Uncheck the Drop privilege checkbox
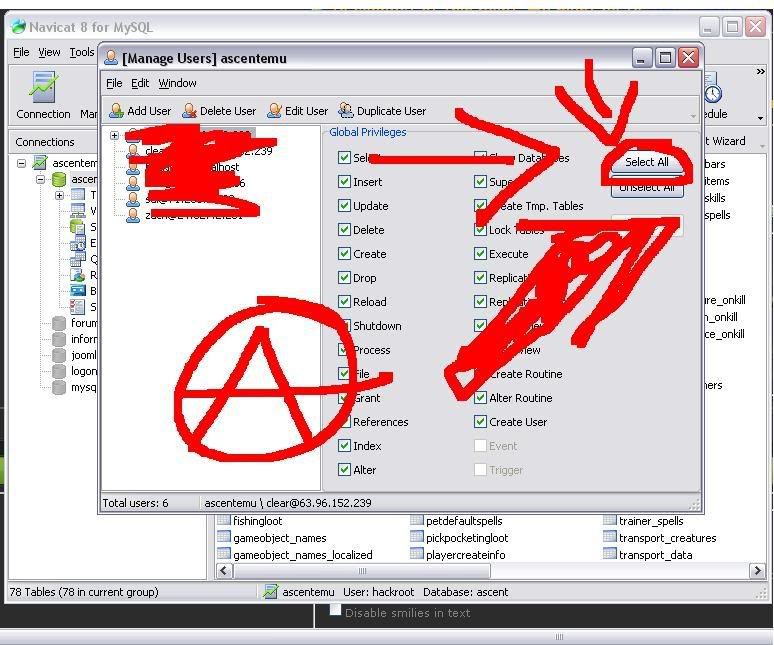This screenshot has width=774, height=645. pyautogui.click(x=344, y=277)
